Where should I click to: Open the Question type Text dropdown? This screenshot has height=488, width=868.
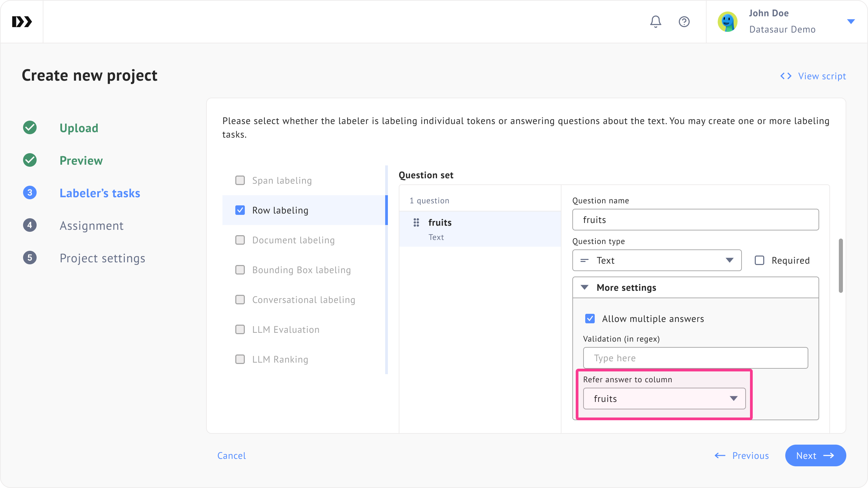pyautogui.click(x=657, y=260)
